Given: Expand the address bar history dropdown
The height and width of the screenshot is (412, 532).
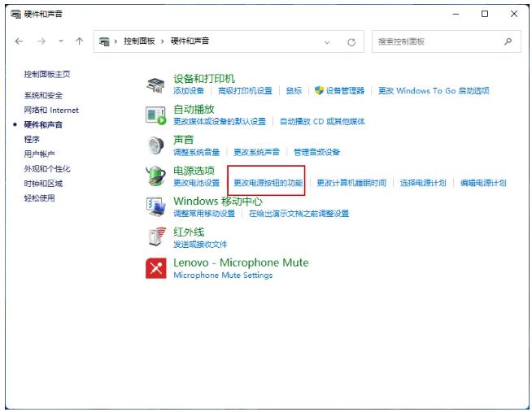Looking at the screenshot, I should tap(328, 41).
